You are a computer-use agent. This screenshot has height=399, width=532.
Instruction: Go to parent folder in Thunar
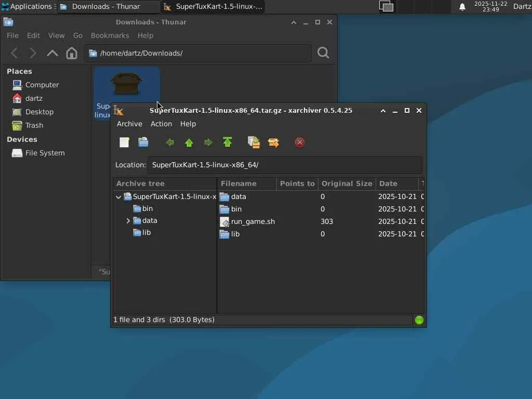(x=52, y=53)
